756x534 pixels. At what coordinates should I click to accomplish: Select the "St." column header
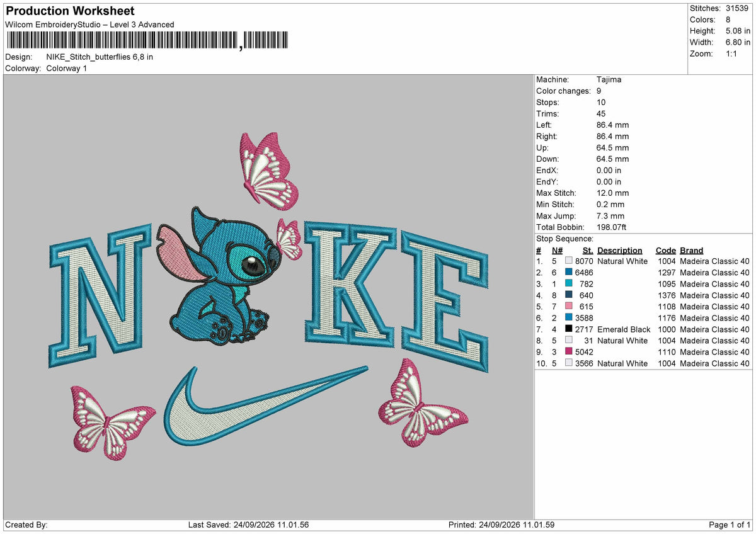pyautogui.click(x=588, y=250)
